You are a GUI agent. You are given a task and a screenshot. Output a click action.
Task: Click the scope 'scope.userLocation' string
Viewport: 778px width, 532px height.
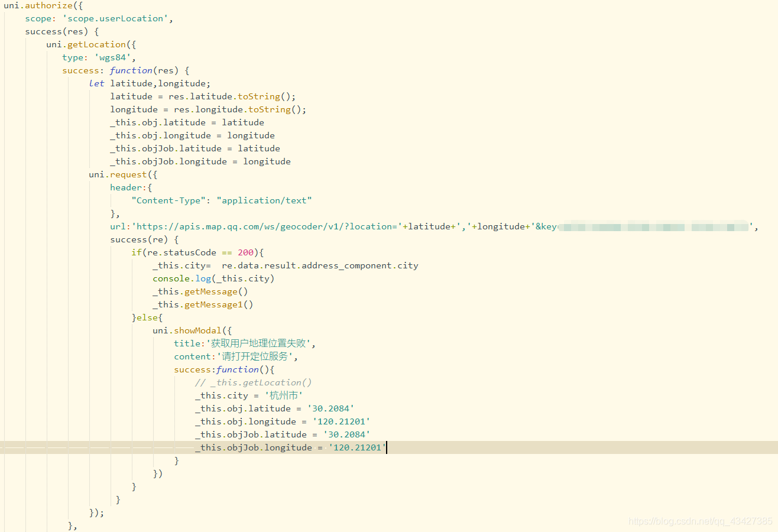[x=115, y=18]
